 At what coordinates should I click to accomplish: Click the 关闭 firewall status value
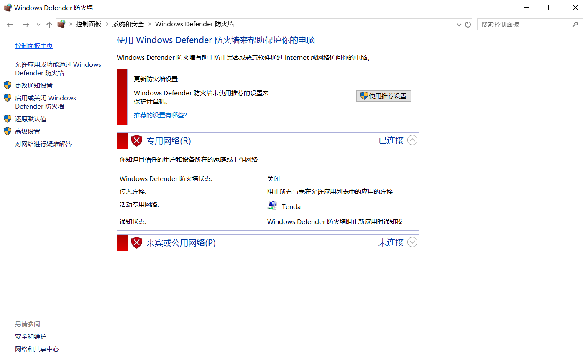pos(274,179)
